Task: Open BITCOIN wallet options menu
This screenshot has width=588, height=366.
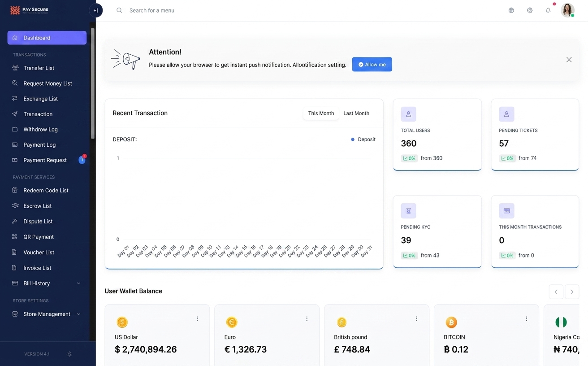Action: point(527,319)
